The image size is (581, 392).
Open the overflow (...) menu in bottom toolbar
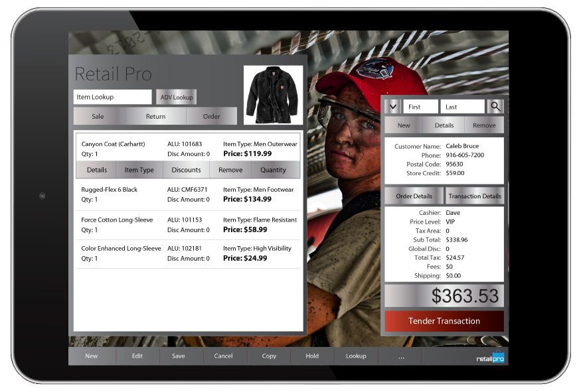tap(401, 356)
